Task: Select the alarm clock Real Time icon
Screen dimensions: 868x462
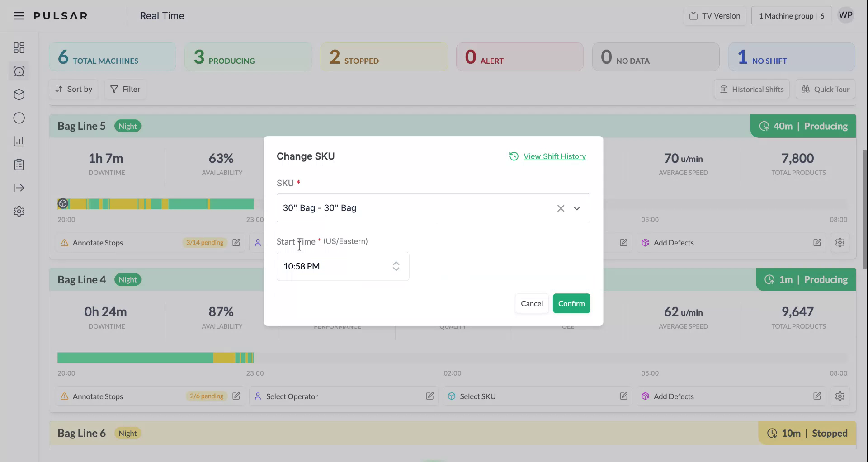Action: (x=19, y=71)
